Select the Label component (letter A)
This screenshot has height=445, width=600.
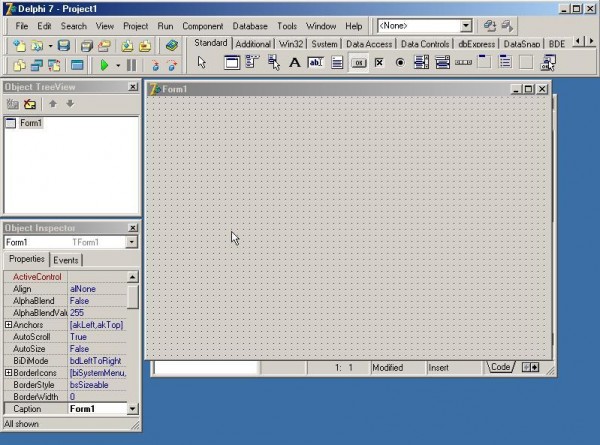point(295,62)
